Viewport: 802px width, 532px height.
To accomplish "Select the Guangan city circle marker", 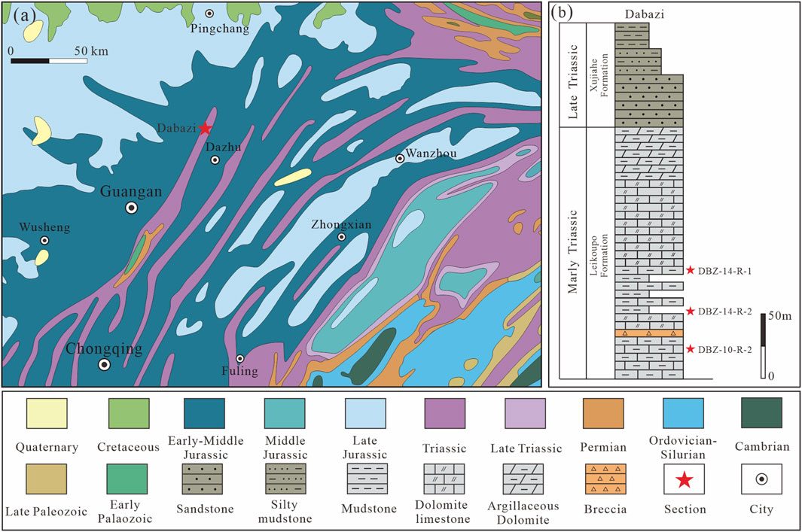I will pyautogui.click(x=132, y=208).
